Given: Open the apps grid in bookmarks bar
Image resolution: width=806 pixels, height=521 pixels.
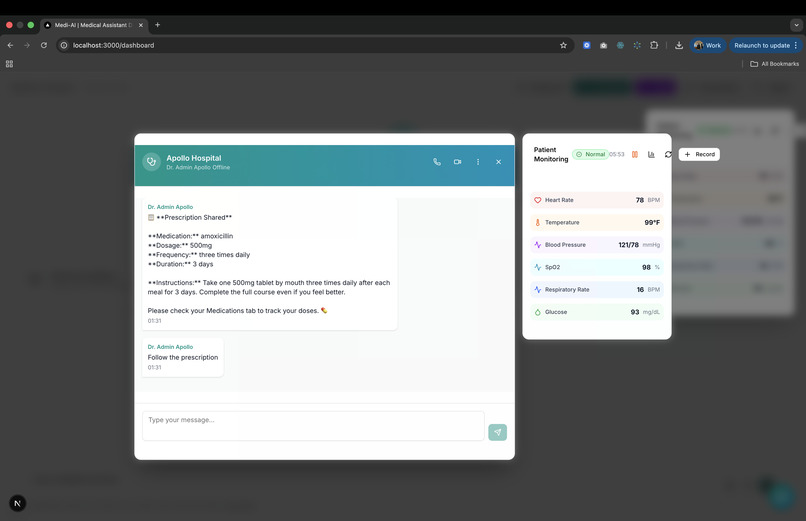Looking at the screenshot, I should pyautogui.click(x=9, y=64).
